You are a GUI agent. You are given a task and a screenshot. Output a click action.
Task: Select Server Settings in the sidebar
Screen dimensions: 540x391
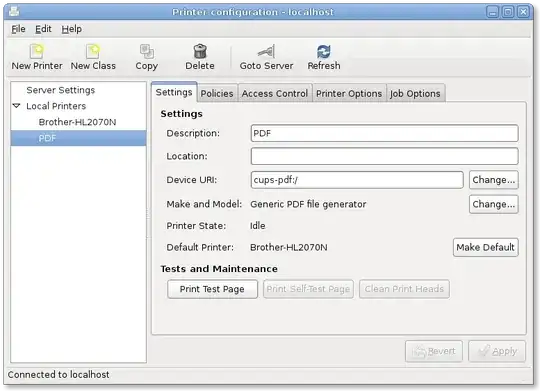click(x=61, y=90)
